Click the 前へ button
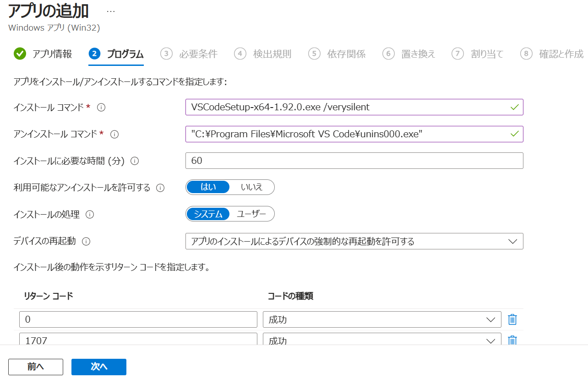The height and width of the screenshot is (378, 588). 36,367
